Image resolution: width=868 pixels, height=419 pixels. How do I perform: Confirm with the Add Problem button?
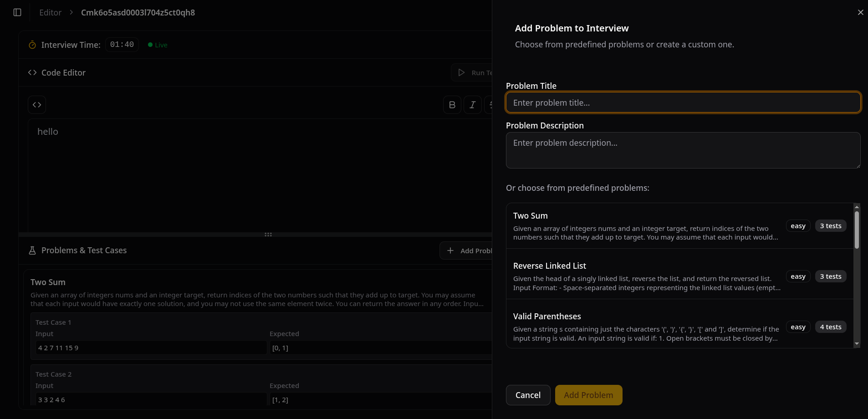(588, 395)
